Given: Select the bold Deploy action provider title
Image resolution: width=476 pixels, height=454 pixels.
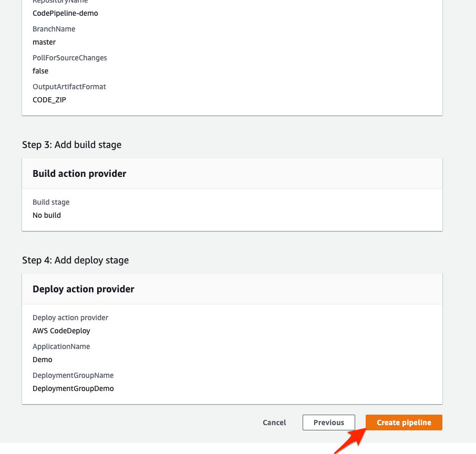Looking at the screenshot, I should click(x=84, y=289).
